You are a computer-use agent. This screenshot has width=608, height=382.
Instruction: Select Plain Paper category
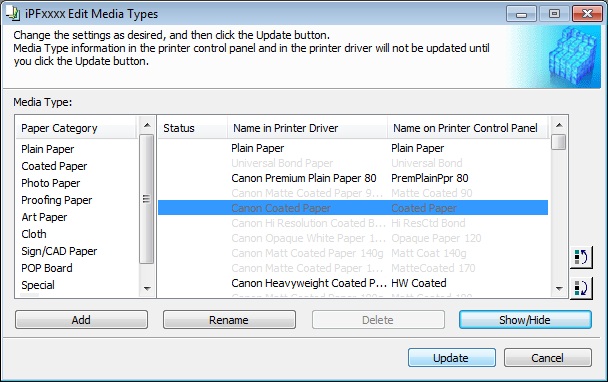point(48,149)
